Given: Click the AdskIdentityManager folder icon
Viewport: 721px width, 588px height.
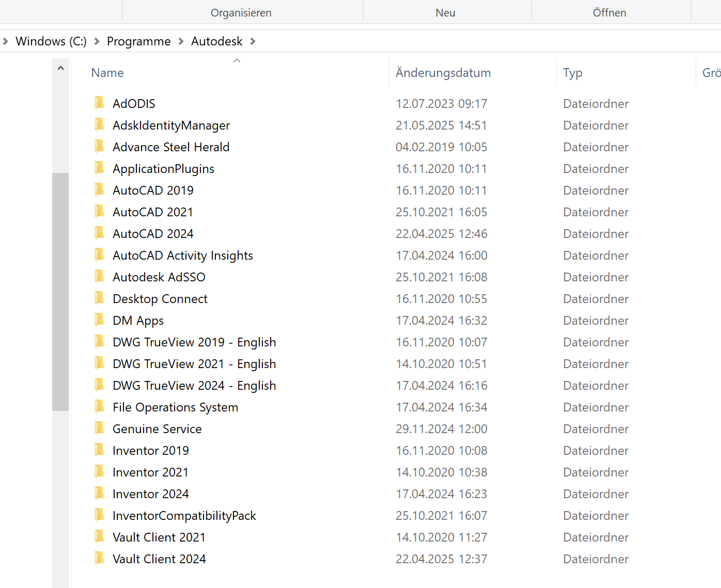Looking at the screenshot, I should (x=99, y=124).
